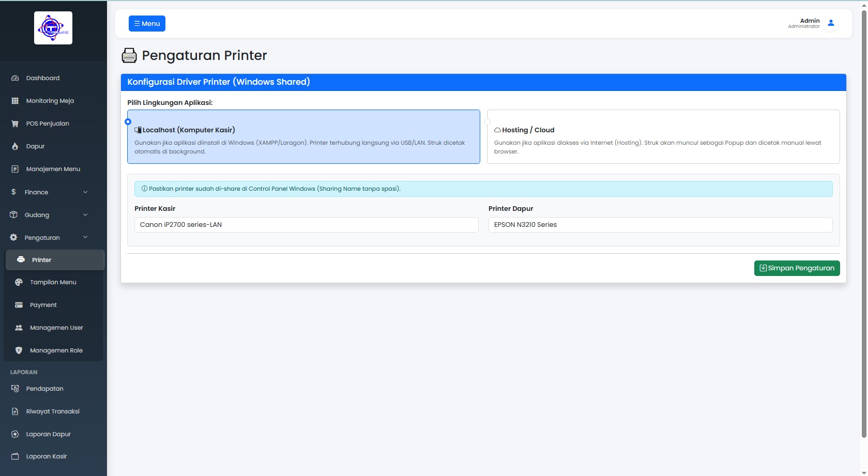This screenshot has width=868, height=476.
Task: Click the Gudang box icon
Action: pos(14,214)
